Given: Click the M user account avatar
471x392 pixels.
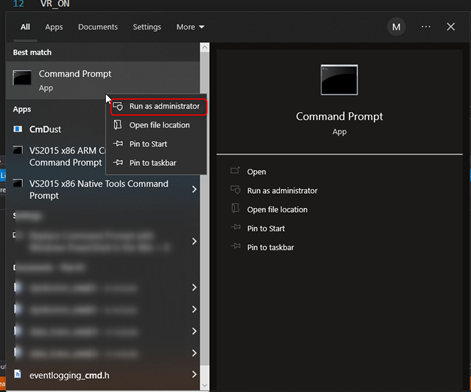Looking at the screenshot, I should click(396, 27).
